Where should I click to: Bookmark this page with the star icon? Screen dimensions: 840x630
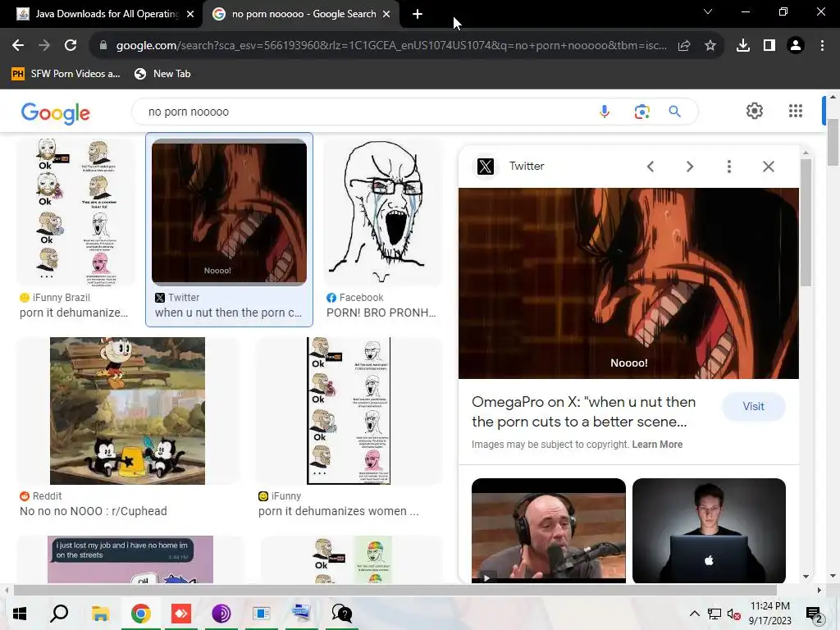[710, 46]
